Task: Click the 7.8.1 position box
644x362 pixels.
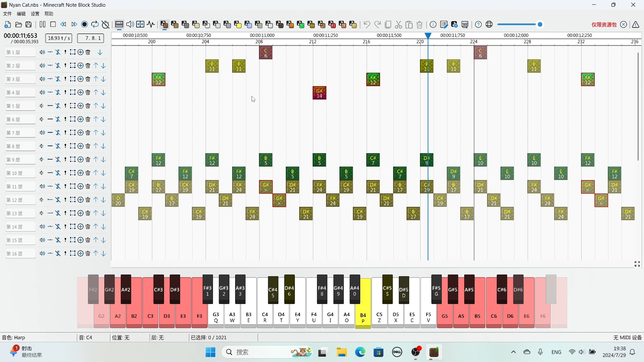Action: pyautogui.click(x=91, y=38)
